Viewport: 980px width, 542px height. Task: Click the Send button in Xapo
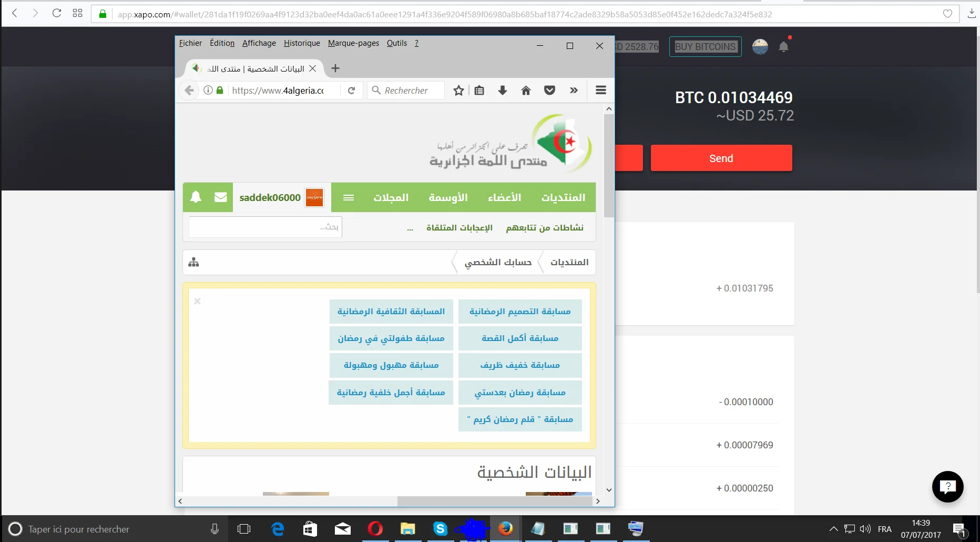coord(721,158)
